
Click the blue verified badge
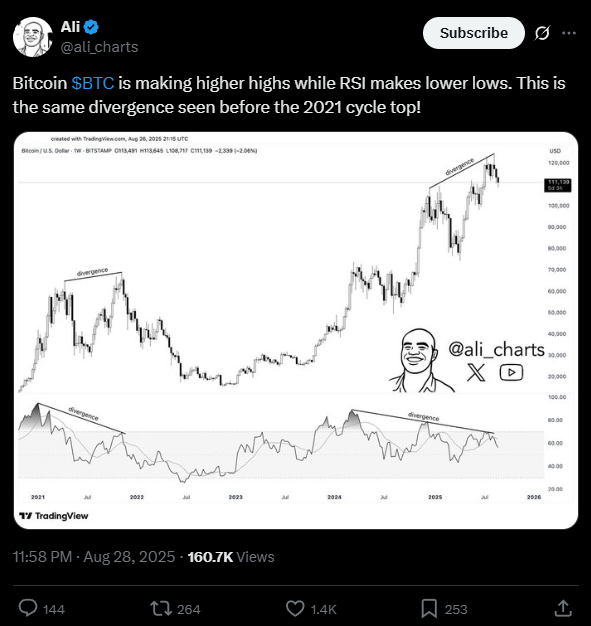pos(91,27)
